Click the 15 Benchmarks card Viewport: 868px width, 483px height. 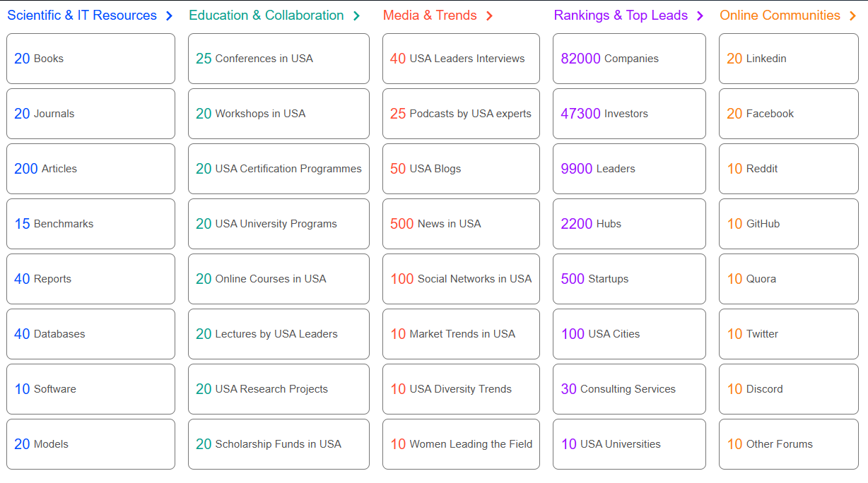click(90, 224)
